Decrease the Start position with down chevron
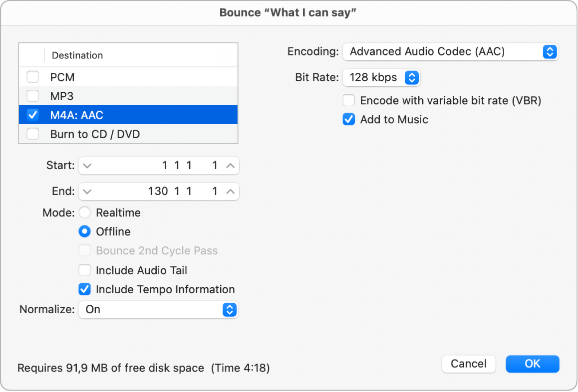This screenshot has height=392, width=578. (88, 166)
